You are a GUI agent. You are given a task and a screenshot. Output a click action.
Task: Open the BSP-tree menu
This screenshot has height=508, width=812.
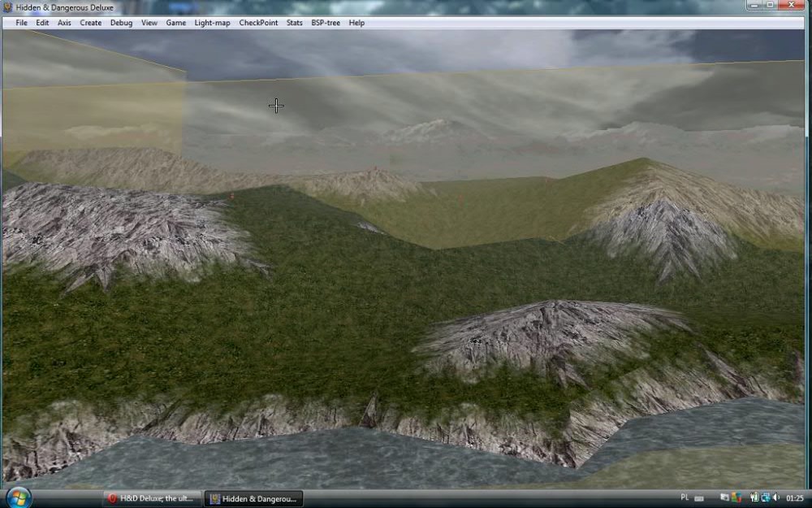pyautogui.click(x=326, y=23)
